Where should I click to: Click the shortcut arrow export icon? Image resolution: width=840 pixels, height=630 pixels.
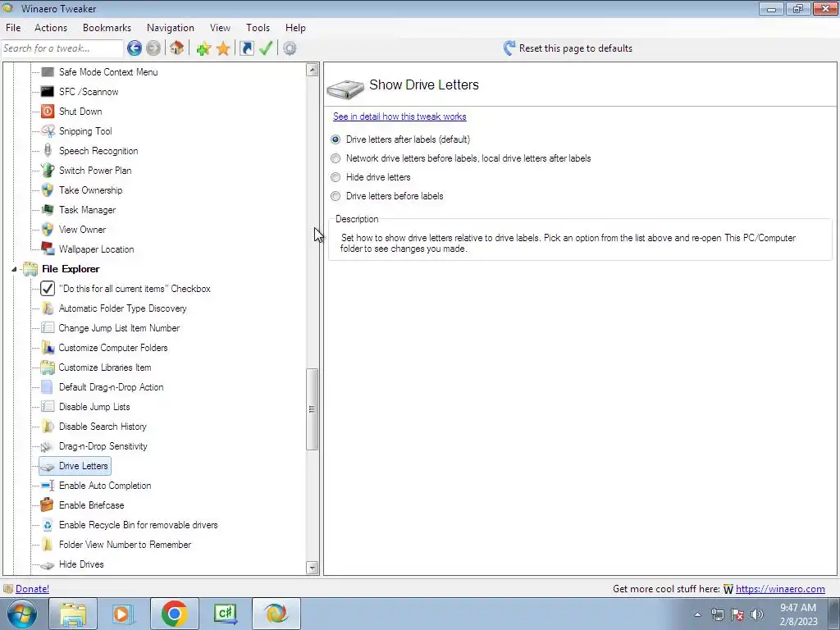[x=246, y=48]
